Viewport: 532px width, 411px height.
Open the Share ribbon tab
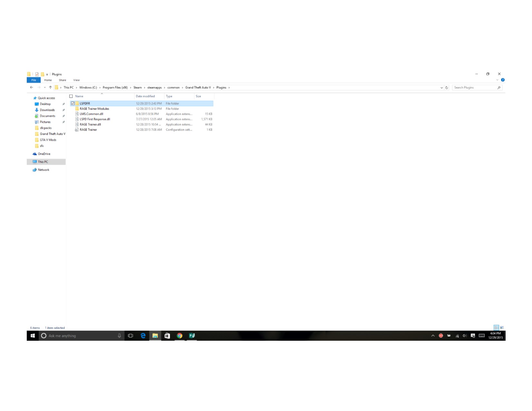click(63, 80)
